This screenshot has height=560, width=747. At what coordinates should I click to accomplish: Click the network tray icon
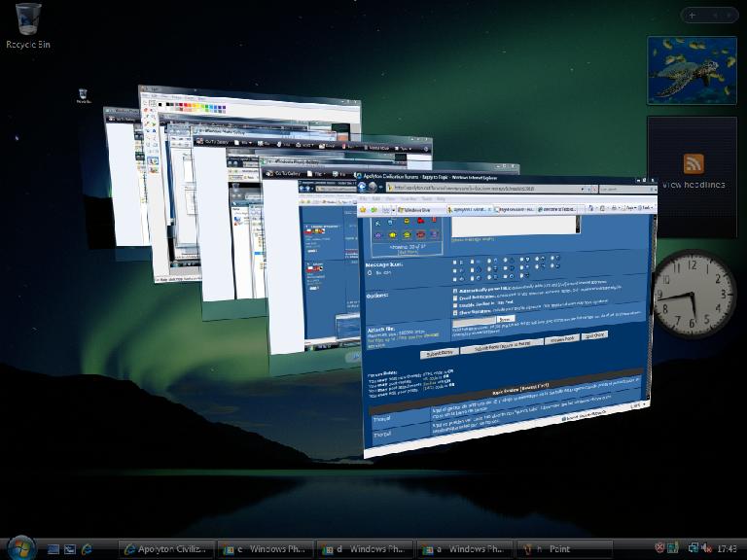(x=693, y=549)
